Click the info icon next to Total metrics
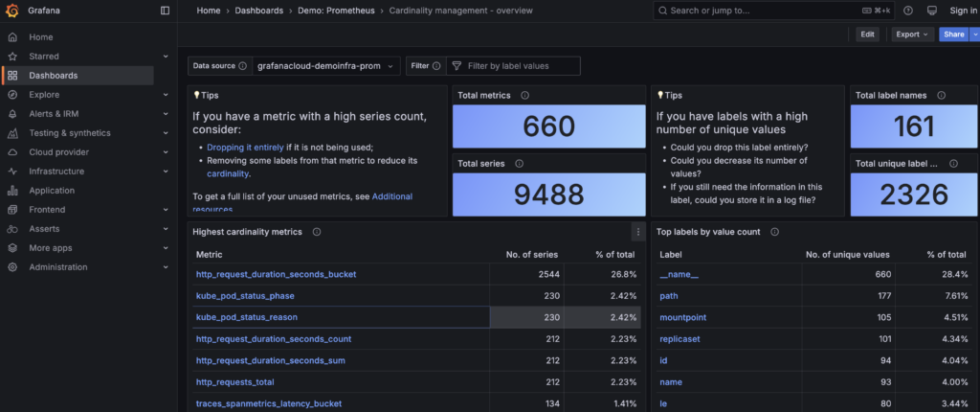The width and height of the screenshot is (980, 412). click(x=525, y=96)
